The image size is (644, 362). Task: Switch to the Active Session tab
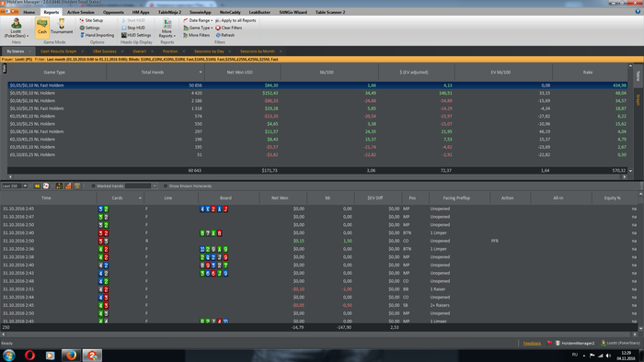pos(81,12)
